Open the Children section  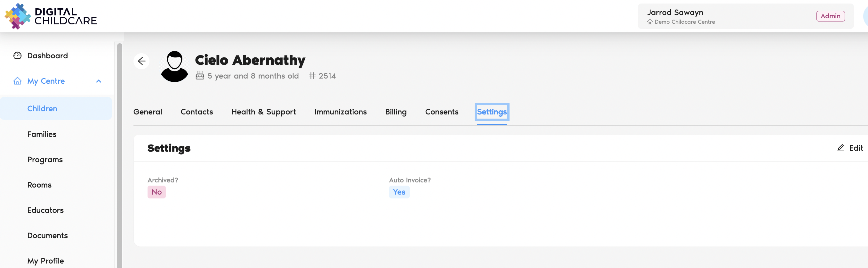point(56,108)
